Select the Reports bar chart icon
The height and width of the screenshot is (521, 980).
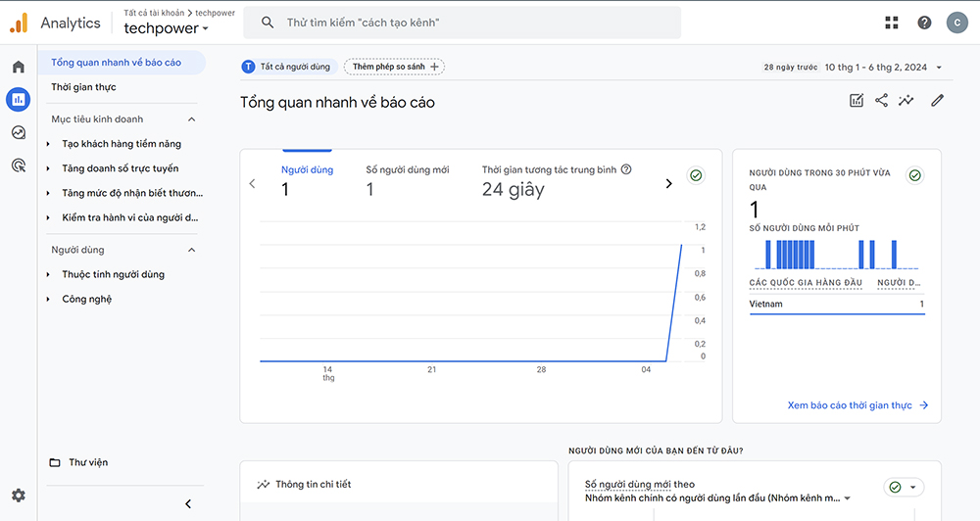click(x=18, y=99)
